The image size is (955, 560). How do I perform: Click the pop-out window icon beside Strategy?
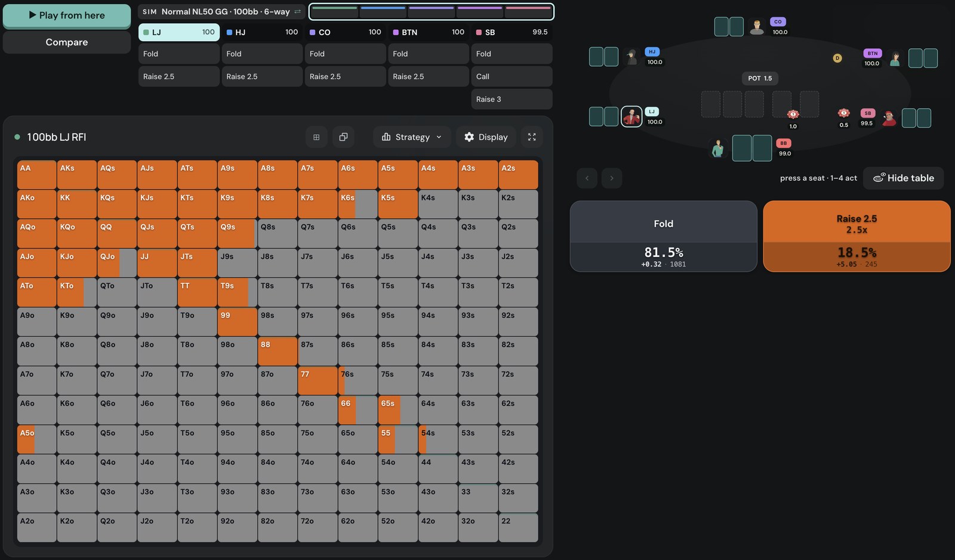[x=343, y=137]
